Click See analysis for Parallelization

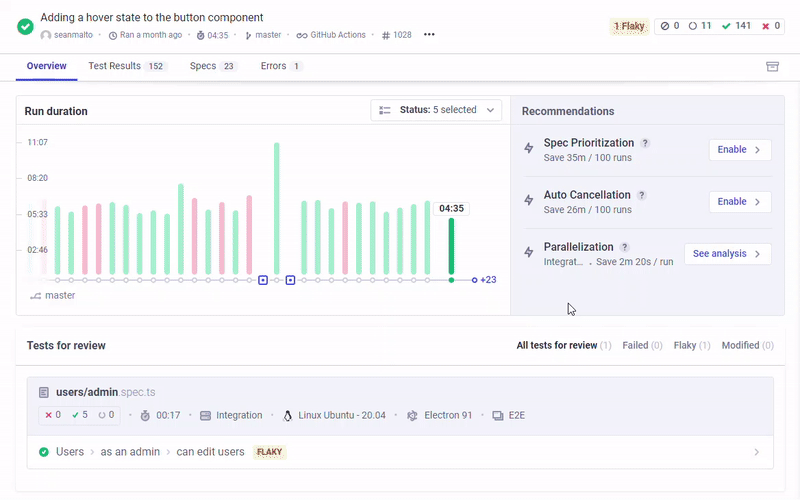coord(727,254)
